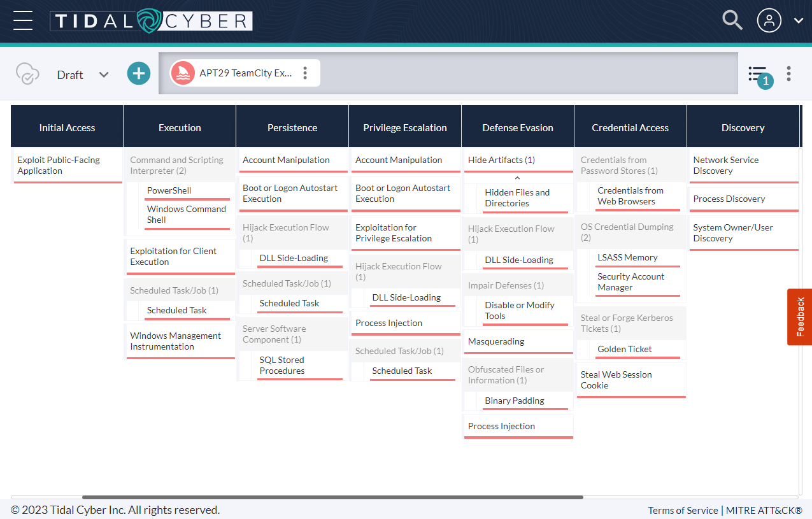Screen dimensions: 812x519
Task: Select the PowerShell technique cell
Action: pos(169,190)
